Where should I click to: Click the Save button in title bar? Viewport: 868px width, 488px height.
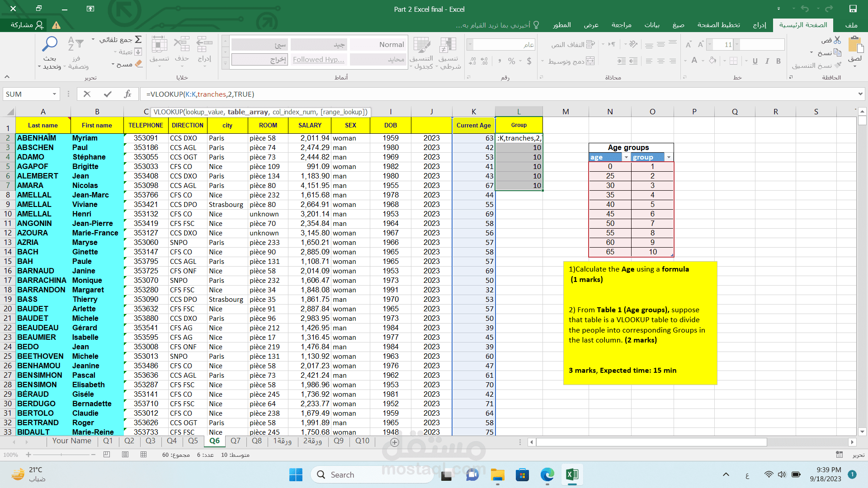click(853, 9)
